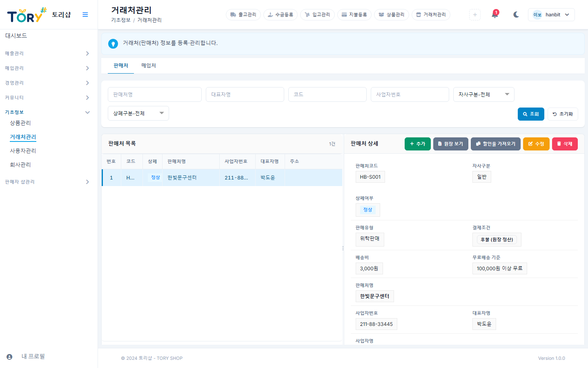The height and width of the screenshot is (368, 588).
Task: Expand the 판매자 샵관리 menu
Action: 47,182
